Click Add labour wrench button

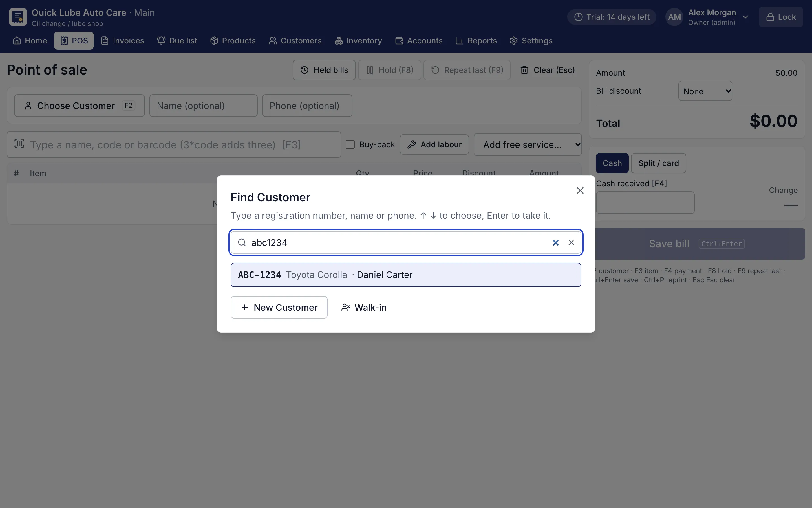click(434, 144)
